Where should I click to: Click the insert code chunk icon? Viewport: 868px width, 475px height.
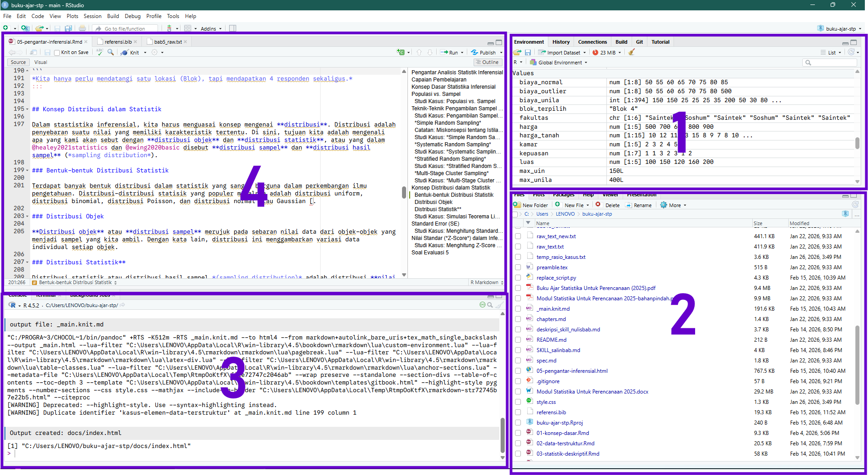[x=400, y=52]
